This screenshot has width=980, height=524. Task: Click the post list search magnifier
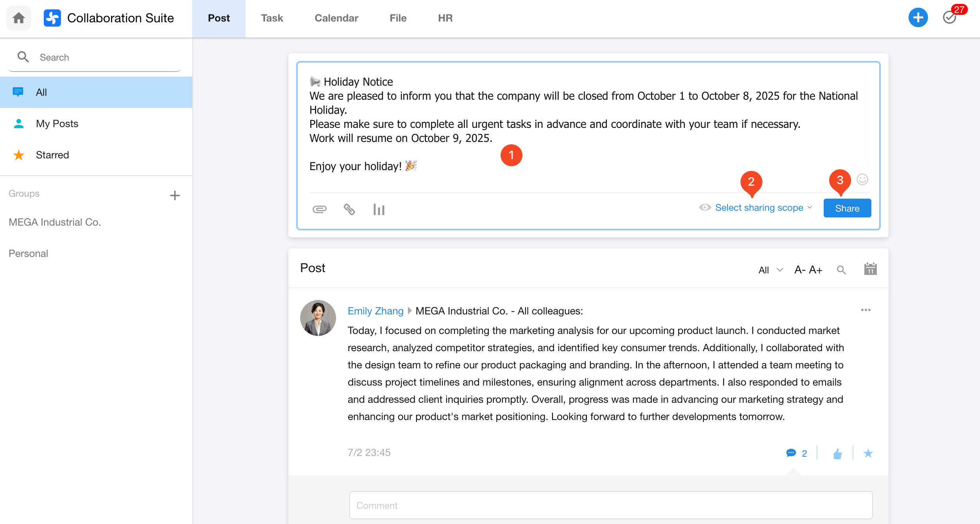pyautogui.click(x=841, y=270)
